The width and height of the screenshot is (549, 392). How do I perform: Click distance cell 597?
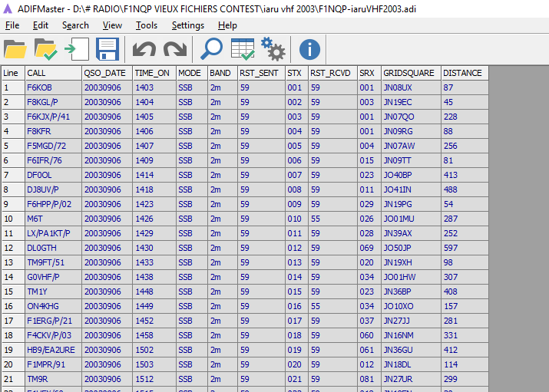click(465, 248)
